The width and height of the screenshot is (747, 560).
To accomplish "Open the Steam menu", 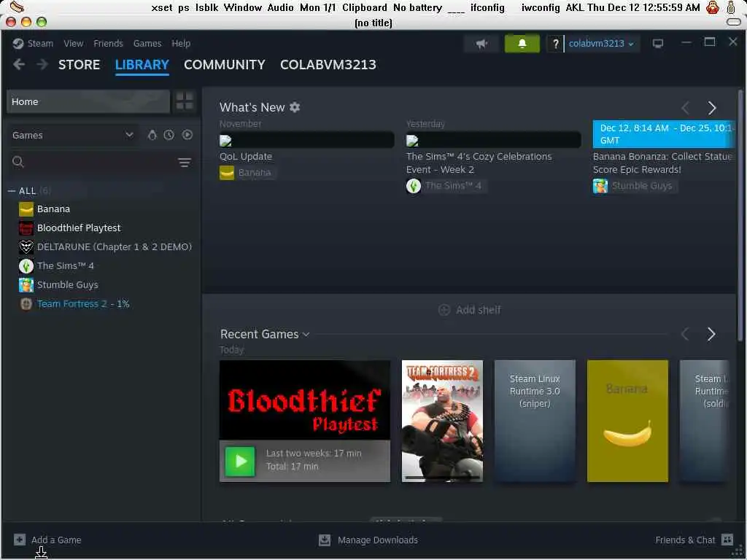I will [x=40, y=43].
